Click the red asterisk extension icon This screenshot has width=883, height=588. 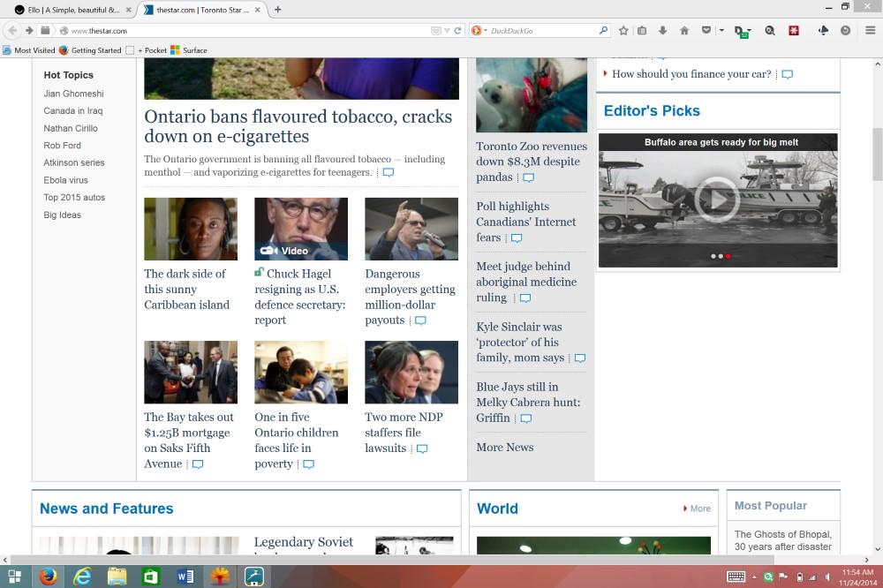pos(794,30)
